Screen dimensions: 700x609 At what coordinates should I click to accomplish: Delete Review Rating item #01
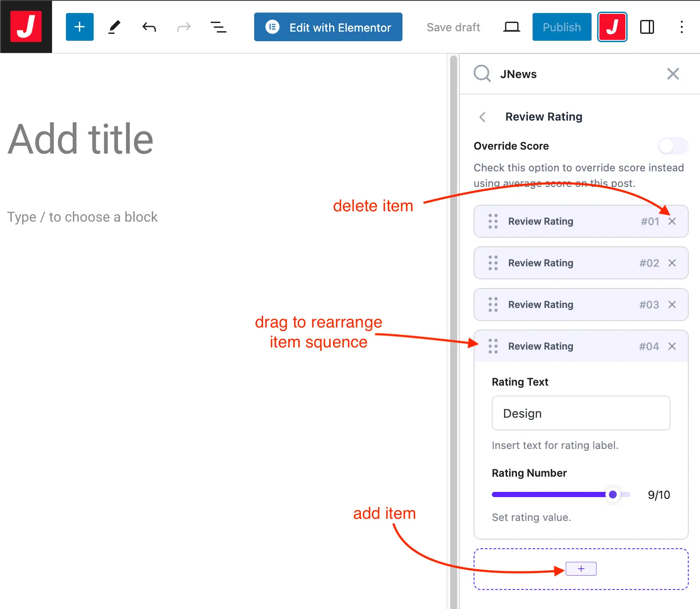coord(672,221)
